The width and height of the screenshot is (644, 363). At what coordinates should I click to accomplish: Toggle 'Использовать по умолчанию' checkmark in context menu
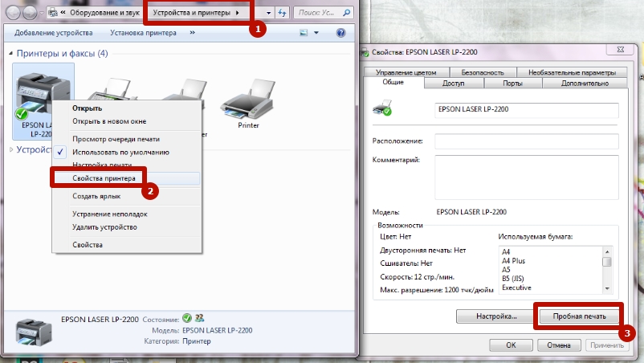pos(120,152)
